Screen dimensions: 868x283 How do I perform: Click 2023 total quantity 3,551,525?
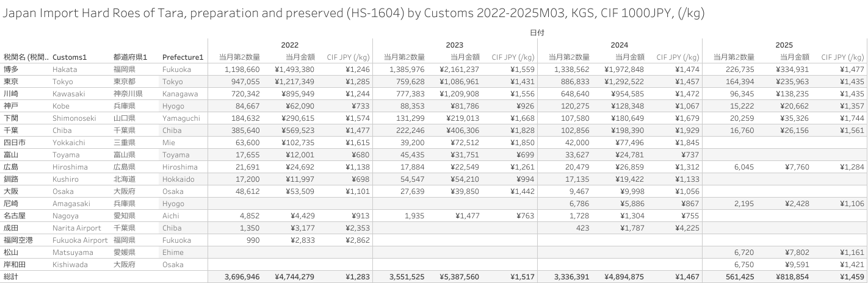(407, 277)
